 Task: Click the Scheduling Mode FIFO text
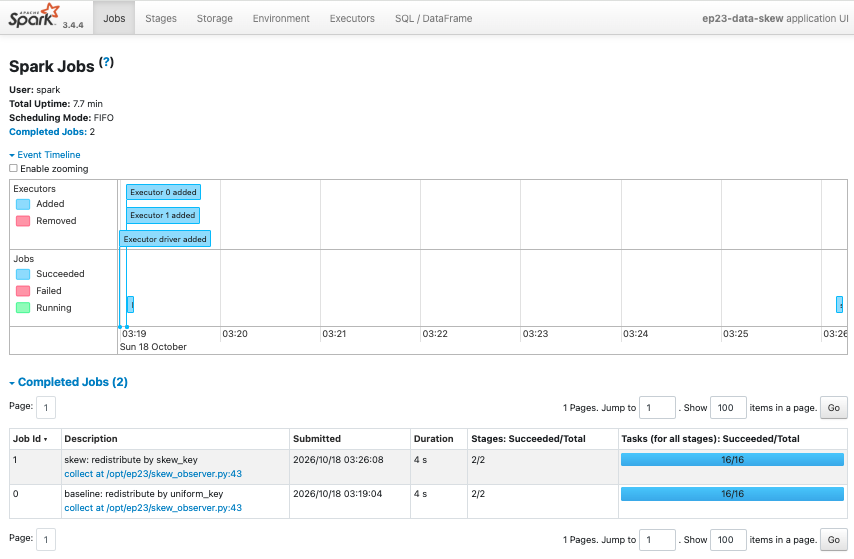[x=62, y=118]
